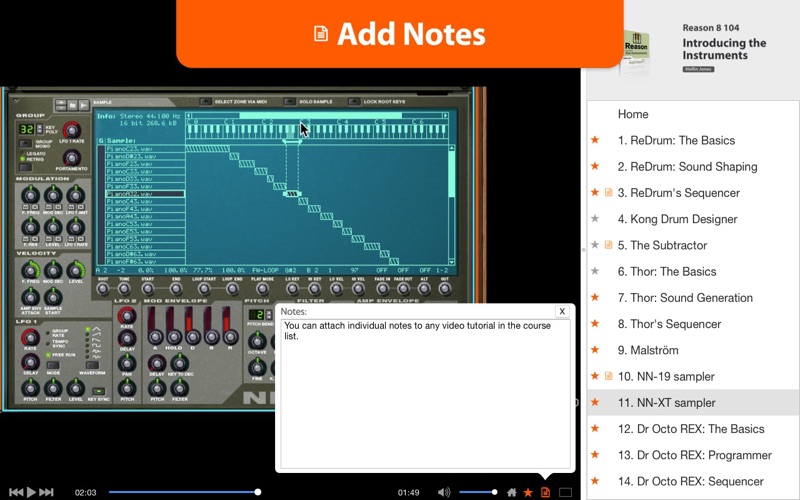Screen dimensions: 800x500
Task: Click the Introducing the Instruments title
Action: point(724,49)
